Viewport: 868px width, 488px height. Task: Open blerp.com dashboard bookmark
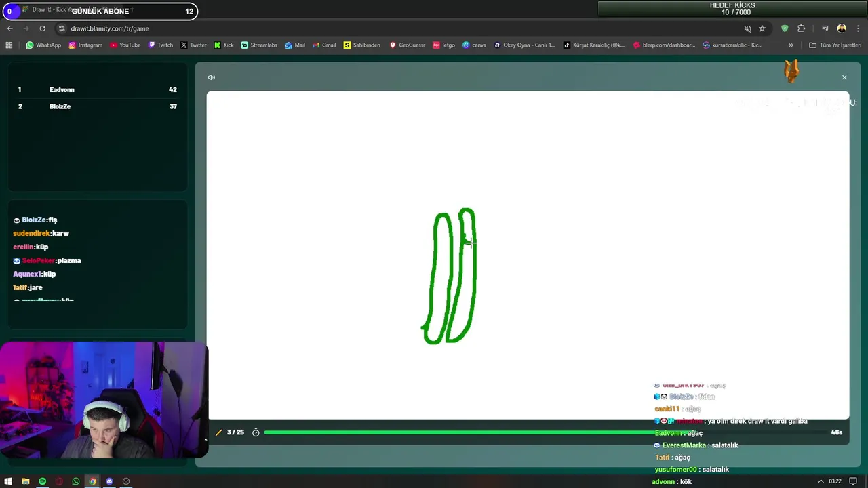[x=664, y=45]
